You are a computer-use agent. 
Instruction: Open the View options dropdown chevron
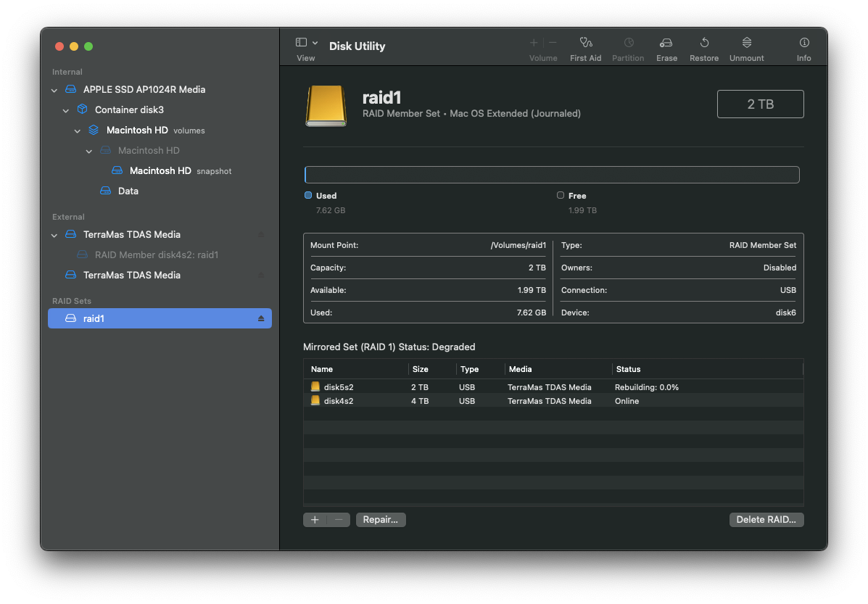pyautogui.click(x=315, y=43)
